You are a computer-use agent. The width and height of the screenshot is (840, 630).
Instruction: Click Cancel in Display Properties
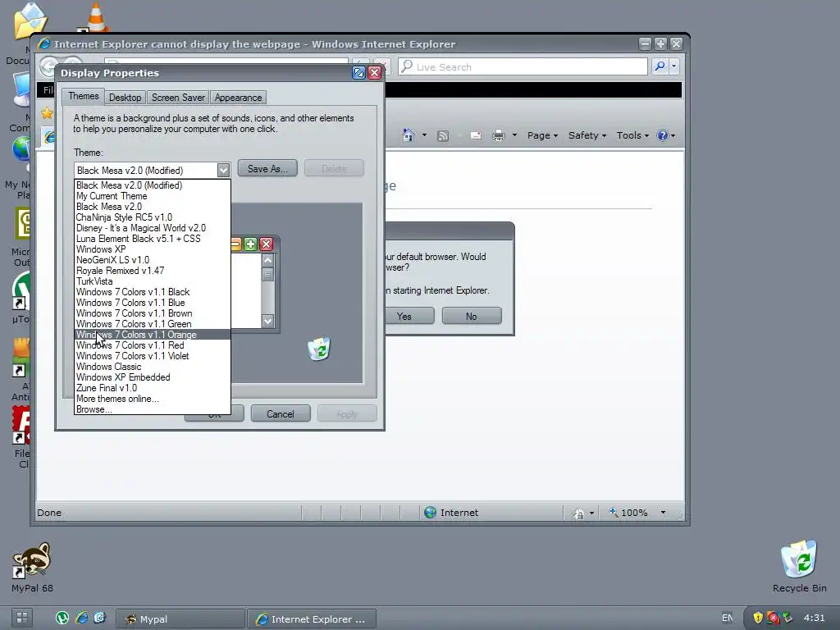point(281,414)
